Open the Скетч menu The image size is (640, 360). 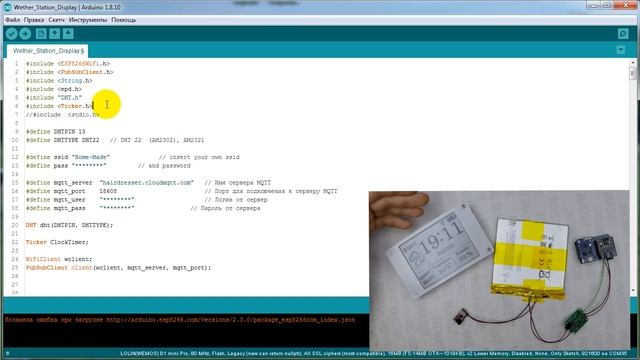[56, 20]
